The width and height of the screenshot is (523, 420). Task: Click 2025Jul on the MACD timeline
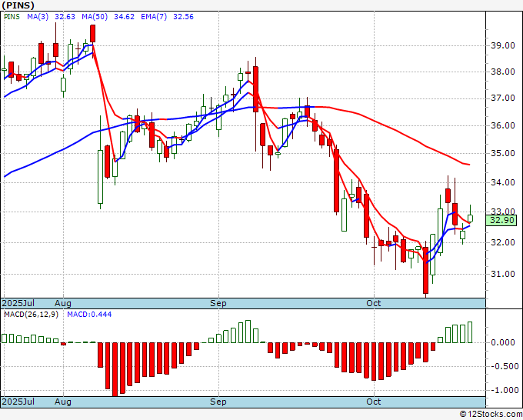(18, 402)
